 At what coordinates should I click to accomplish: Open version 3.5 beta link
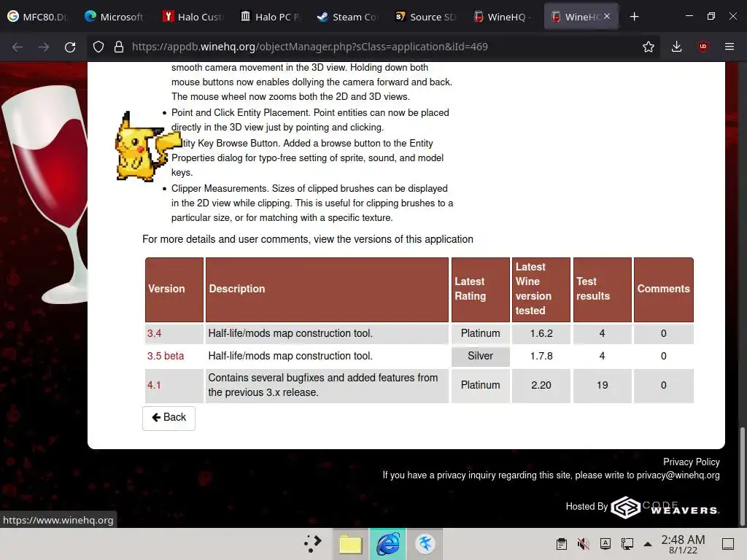pos(166,356)
